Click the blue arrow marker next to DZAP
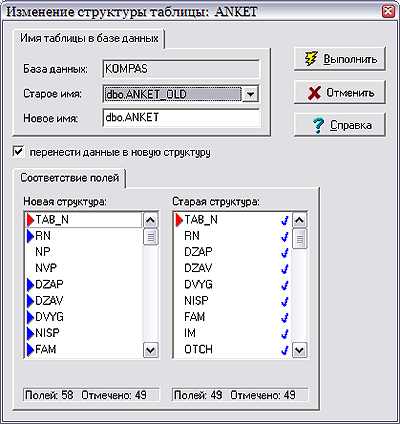Viewport: 400px width, 424px height. pyautogui.click(x=31, y=284)
